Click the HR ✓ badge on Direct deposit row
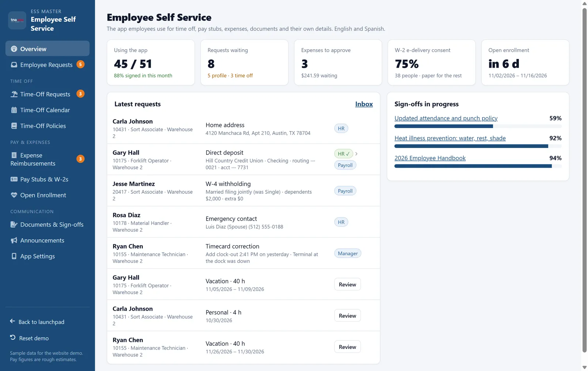 click(x=344, y=154)
